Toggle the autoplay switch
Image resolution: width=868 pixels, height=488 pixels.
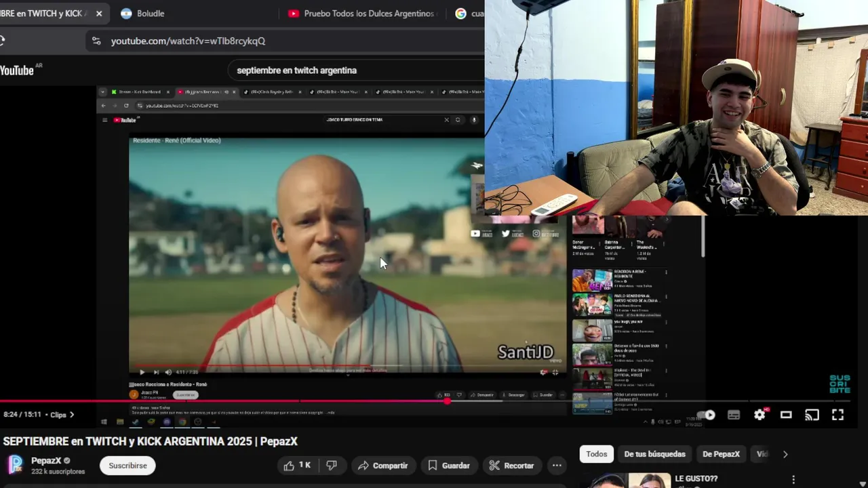[706, 415]
